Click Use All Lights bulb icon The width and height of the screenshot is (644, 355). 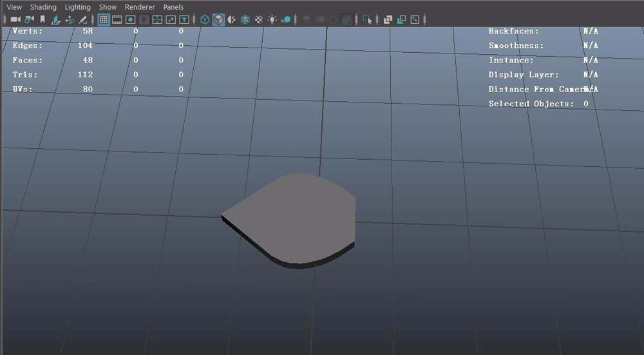click(272, 19)
